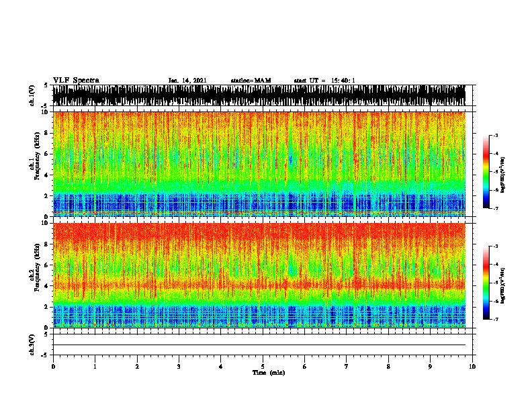Click the ch.1 color bar log(PSD) unit label
This screenshot has width=532, height=411.
click(503, 175)
